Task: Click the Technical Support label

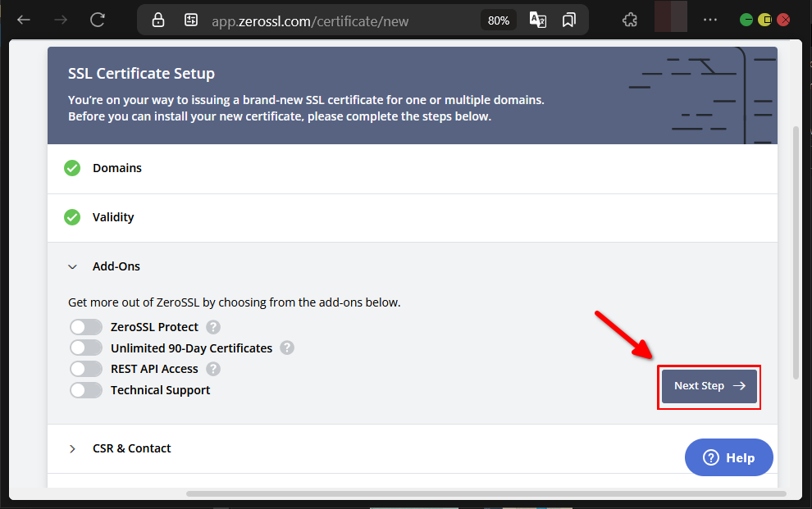Action: click(x=161, y=390)
